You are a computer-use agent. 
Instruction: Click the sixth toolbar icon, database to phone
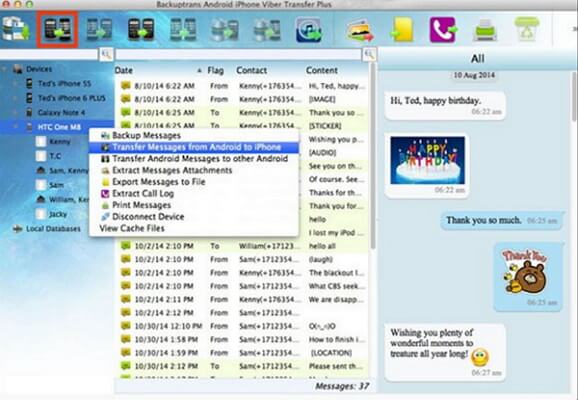coord(224,29)
